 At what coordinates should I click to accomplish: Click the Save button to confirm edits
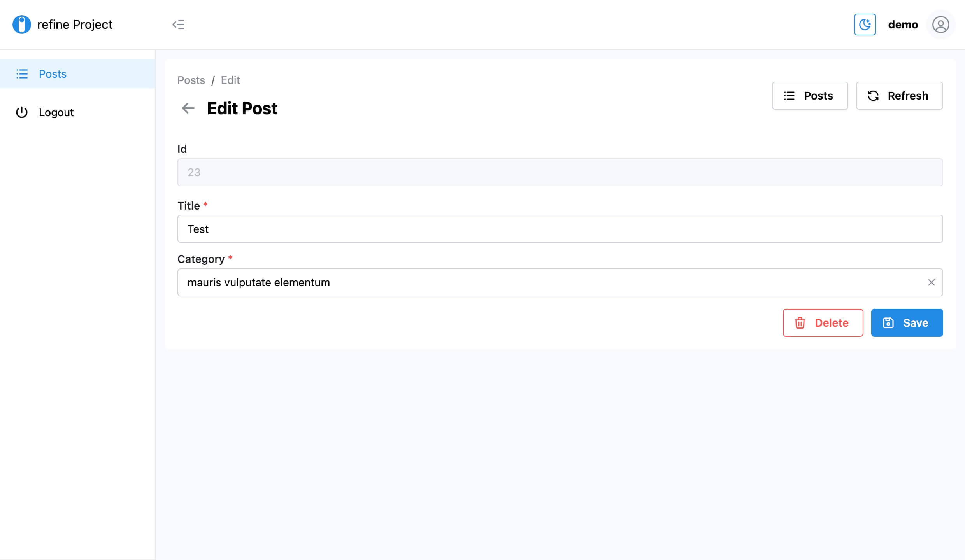pos(907,323)
